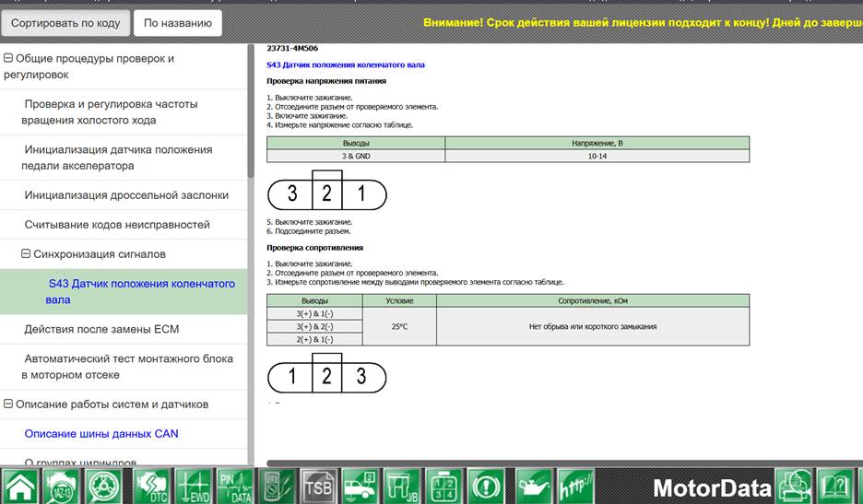Collapse Общие процедуры проверок и регулировок
The width and height of the screenshot is (863, 504).
[x=8, y=58]
